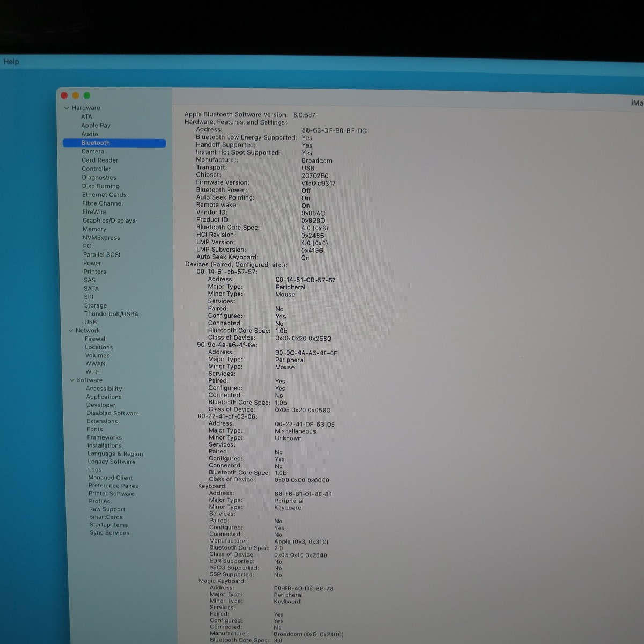Image resolution: width=644 pixels, height=644 pixels.
Task: Click the Bluetooth address 88-63-DF-B0-BF-DC
Action: click(x=334, y=131)
